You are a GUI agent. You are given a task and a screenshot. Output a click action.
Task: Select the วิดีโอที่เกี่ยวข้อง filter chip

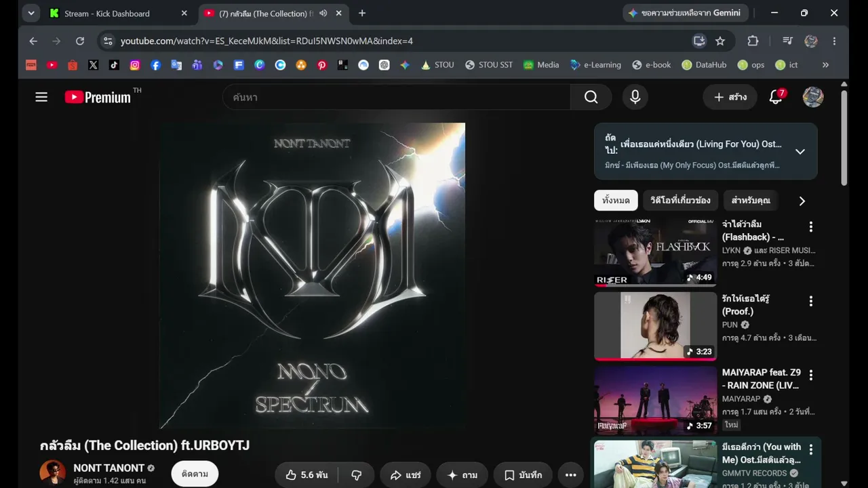pos(680,201)
